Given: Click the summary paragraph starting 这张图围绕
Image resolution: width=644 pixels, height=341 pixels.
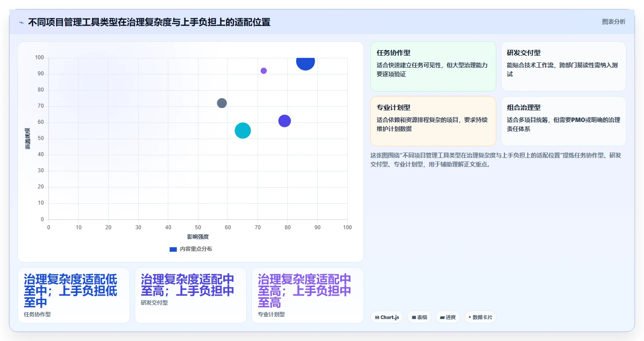Looking at the screenshot, I should [496, 160].
